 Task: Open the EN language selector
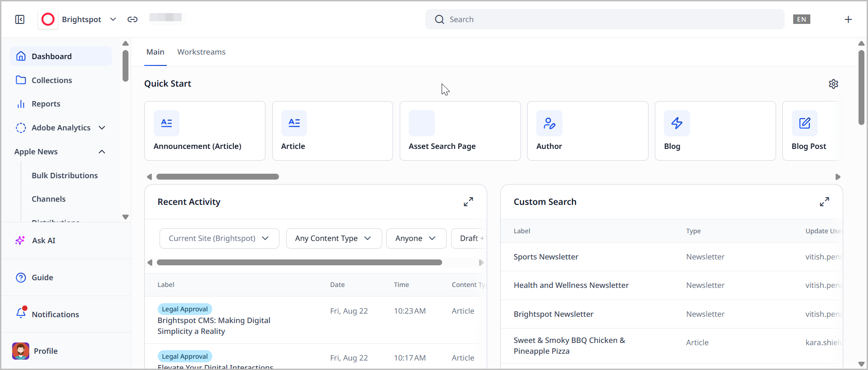[x=802, y=19]
